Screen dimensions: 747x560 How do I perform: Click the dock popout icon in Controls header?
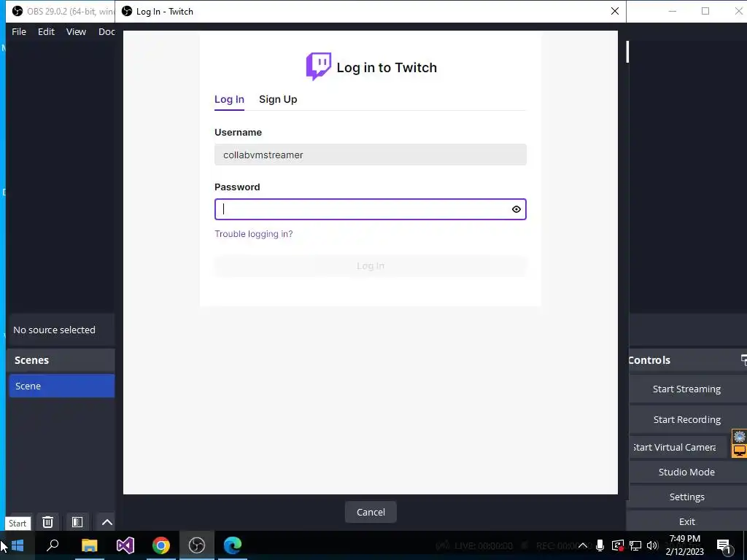(744, 359)
